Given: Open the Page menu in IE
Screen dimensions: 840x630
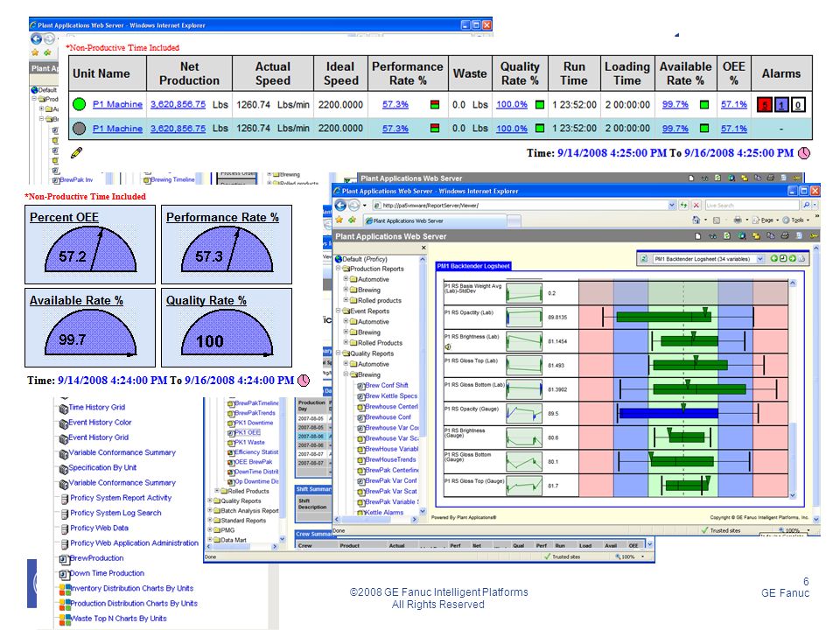Looking at the screenshot, I should (765, 220).
